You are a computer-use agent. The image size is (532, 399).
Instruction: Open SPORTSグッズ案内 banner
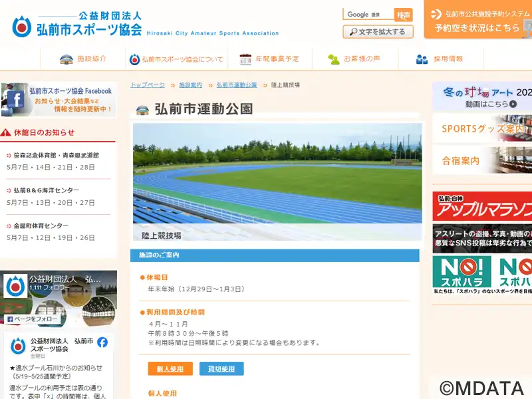point(482,128)
